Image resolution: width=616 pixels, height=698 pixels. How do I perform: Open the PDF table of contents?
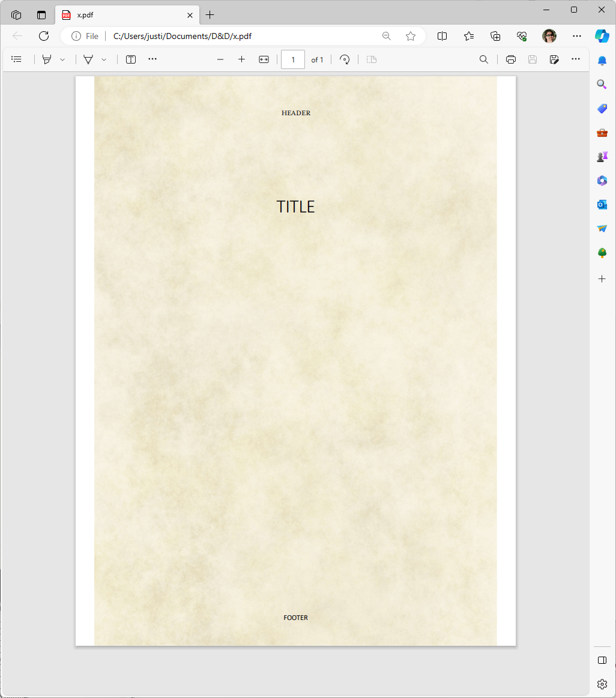point(17,59)
